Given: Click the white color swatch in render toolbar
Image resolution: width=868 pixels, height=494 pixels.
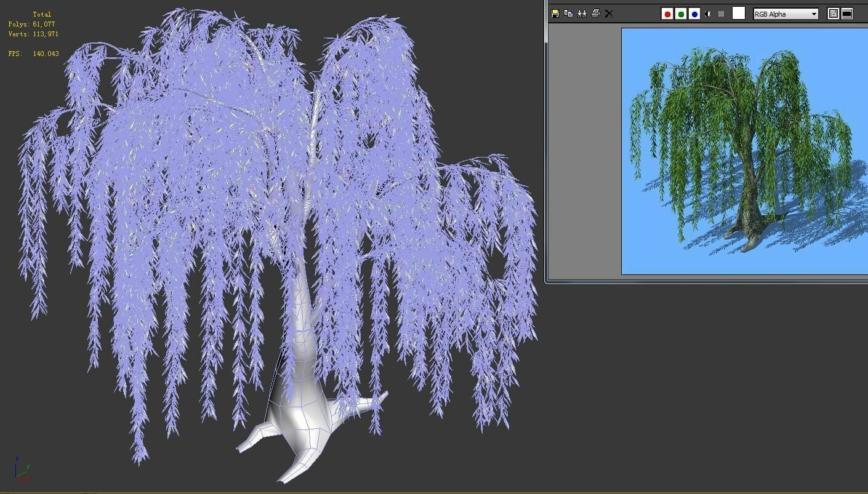Looking at the screenshot, I should (x=738, y=13).
